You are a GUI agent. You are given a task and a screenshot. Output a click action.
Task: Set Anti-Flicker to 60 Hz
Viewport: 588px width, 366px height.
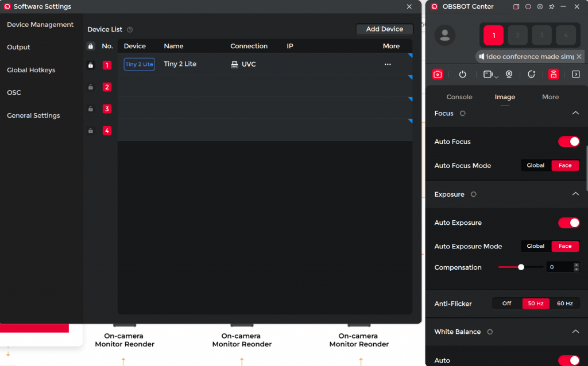point(564,303)
